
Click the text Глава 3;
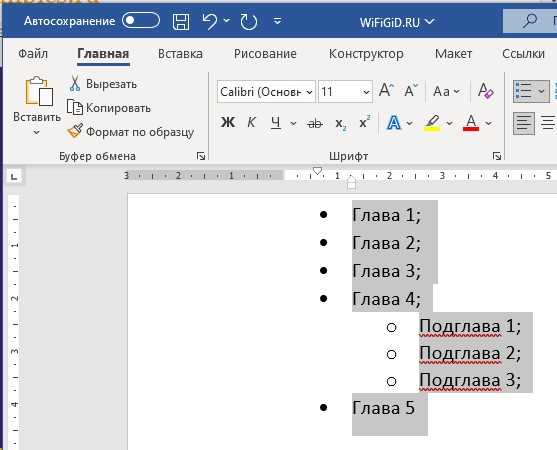(386, 271)
